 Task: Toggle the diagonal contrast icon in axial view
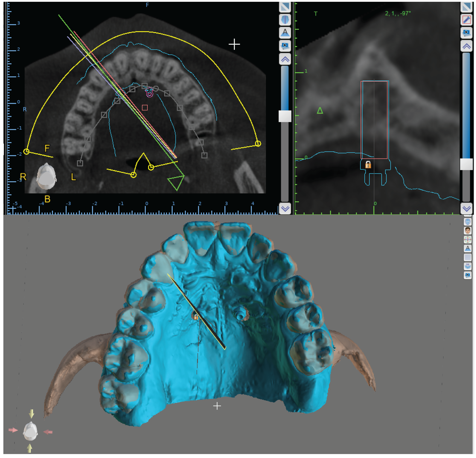tap(285, 7)
